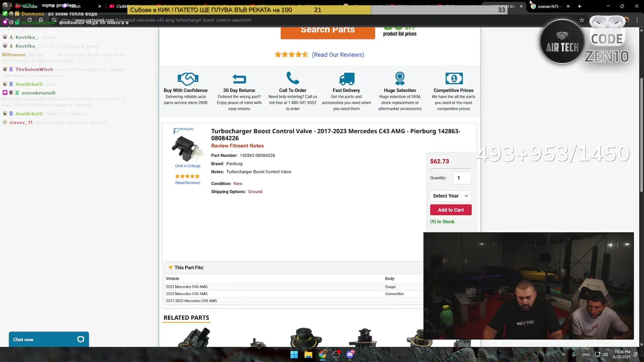Click the network icon in system tray
The image size is (644, 362).
(597, 354)
